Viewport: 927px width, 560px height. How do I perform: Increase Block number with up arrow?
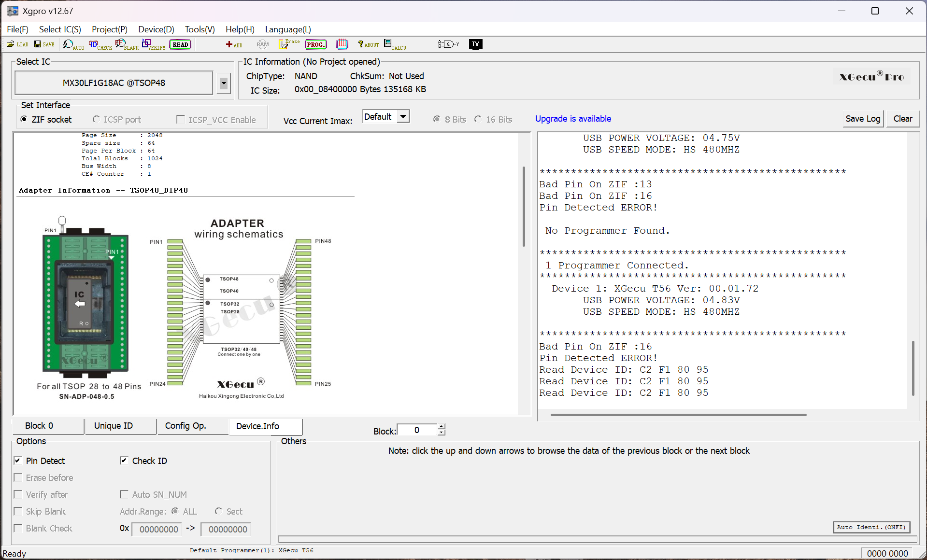(441, 427)
